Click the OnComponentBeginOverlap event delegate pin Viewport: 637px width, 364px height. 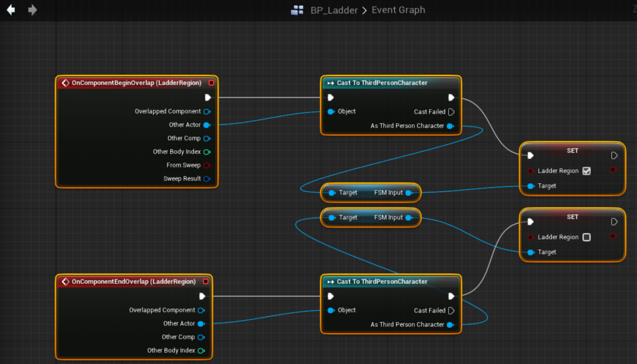point(211,83)
